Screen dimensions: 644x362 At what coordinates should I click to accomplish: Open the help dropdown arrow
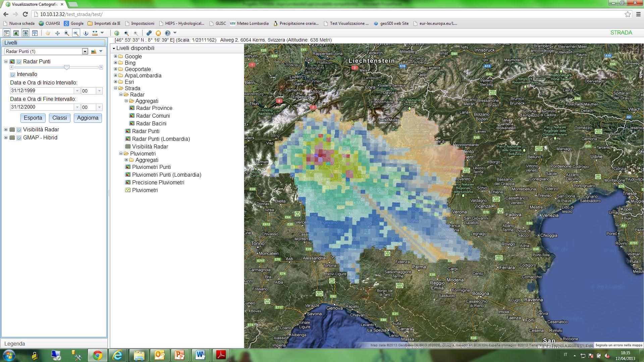click(x=175, y=33)
